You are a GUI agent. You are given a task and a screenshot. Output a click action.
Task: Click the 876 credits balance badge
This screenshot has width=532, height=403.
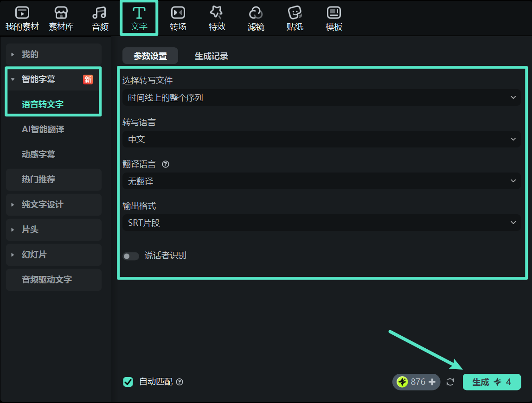(x=416, y=382)
